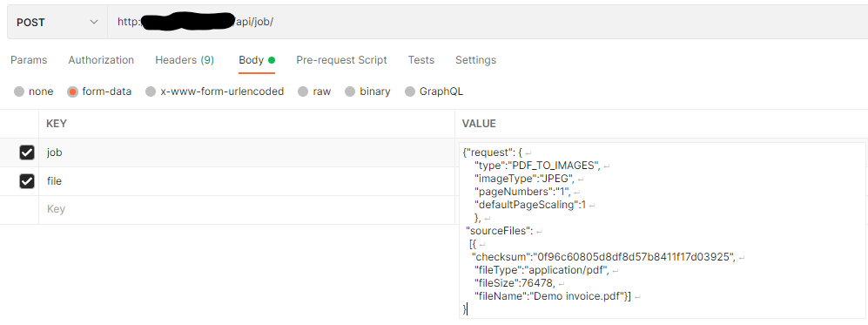This screenshot has width=868, height=325.
Task: Select x-www-form-urlencoded radio button
Action: pos(151,91)
